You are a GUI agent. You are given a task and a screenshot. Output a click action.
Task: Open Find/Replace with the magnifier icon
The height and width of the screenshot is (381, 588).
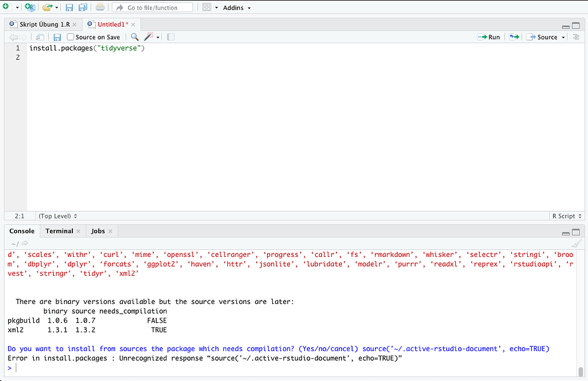pos(134,37)
